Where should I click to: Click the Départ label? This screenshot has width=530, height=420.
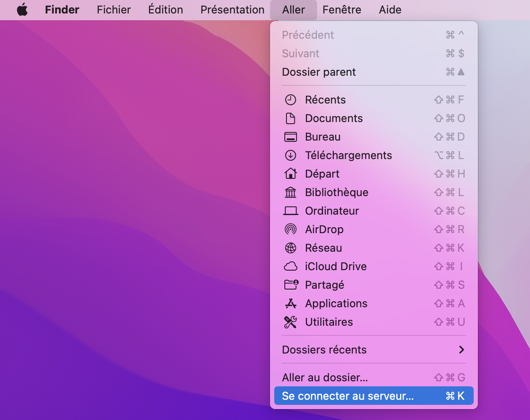(322, 174)
